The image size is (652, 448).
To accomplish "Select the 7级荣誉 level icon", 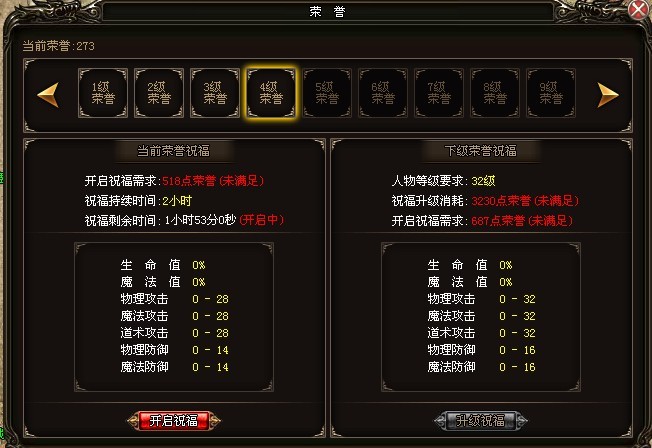I will coord(439,93).
